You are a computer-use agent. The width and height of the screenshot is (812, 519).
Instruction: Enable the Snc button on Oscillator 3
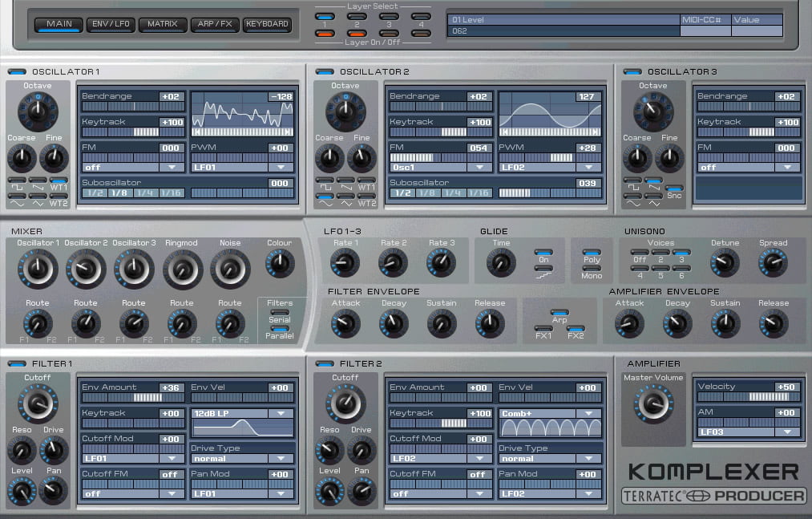point(674,189)
